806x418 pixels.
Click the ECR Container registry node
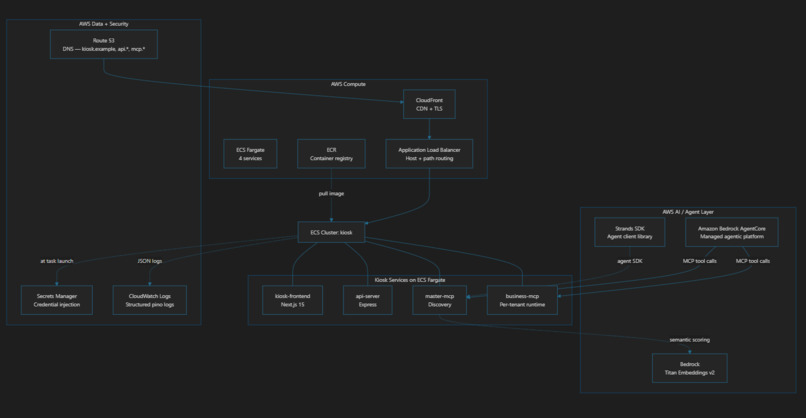tap(331, 154)
